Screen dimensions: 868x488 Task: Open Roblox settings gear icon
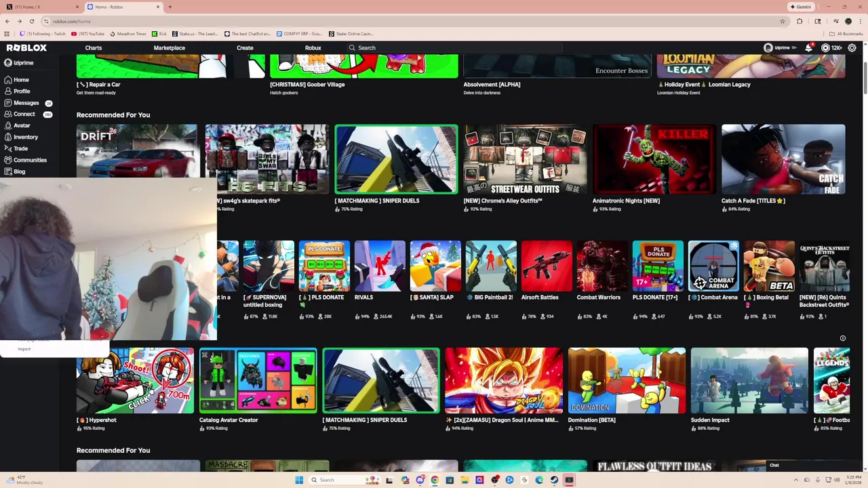tap(852, 47)
